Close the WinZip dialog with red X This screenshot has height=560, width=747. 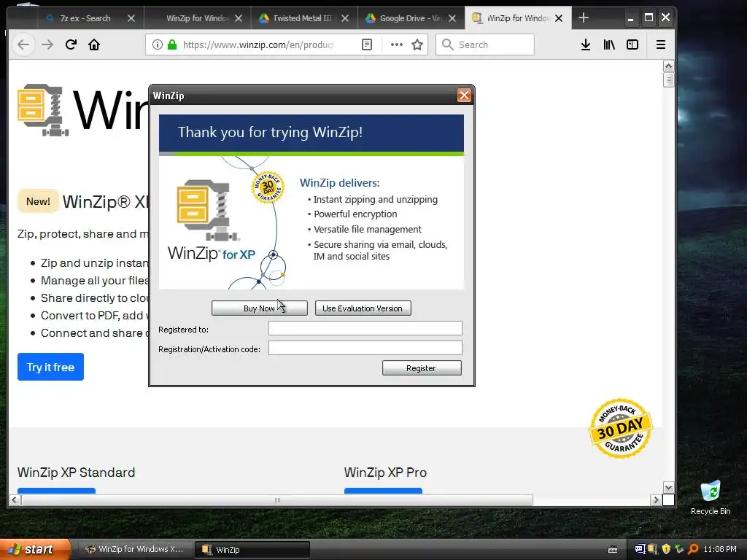click(464, 96)
